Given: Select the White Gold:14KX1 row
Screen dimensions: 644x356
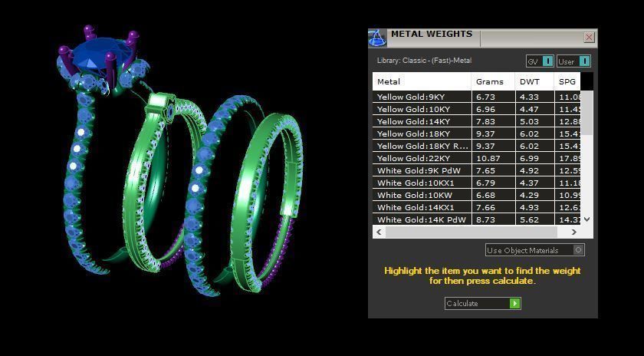Looking at the screenshot, I should pyautogui.click(x=476, y=207).
